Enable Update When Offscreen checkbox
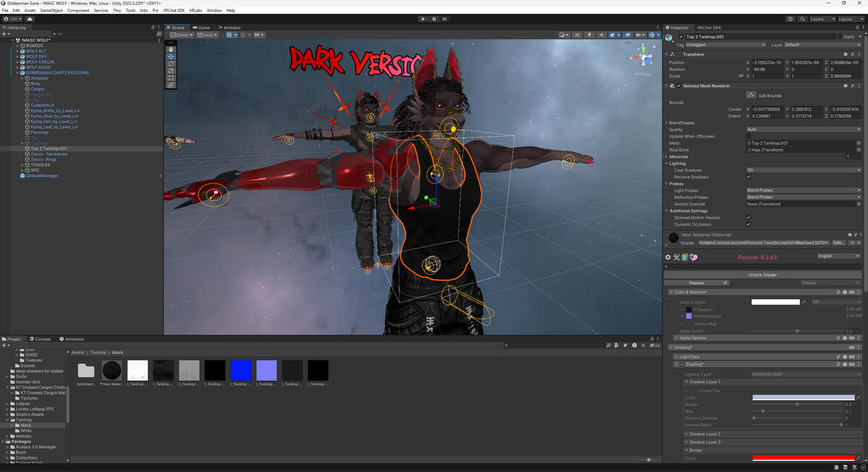Screen dimensions: 868x472 coord(749,136)
